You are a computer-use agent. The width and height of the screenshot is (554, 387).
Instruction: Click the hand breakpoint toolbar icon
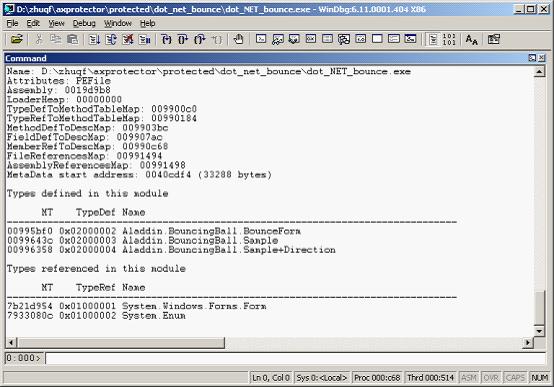[x=238, y=39]
